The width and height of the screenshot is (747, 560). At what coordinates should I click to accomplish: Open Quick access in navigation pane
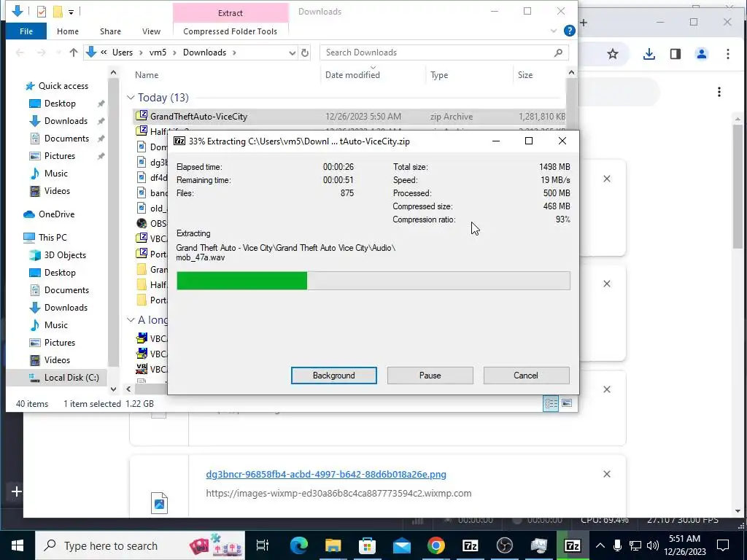tap(63, 86)
